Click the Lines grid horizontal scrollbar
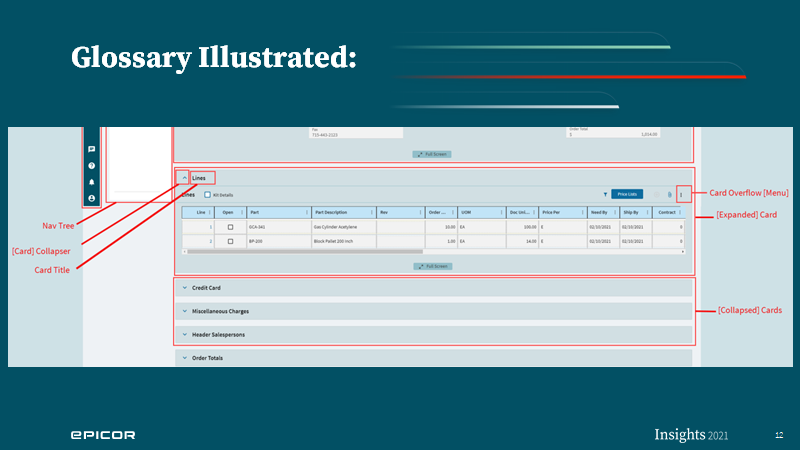This screenshot has width=800, height=450. coord(305,252)
